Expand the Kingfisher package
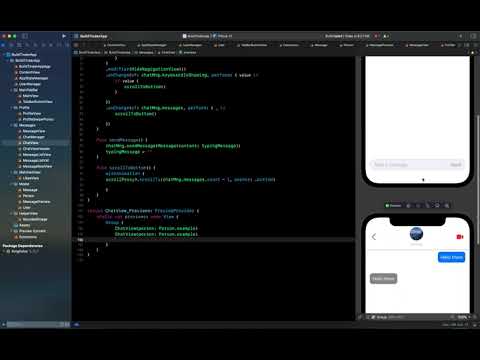480x360 pixels. pyautogui.click(x=4, y=251)
